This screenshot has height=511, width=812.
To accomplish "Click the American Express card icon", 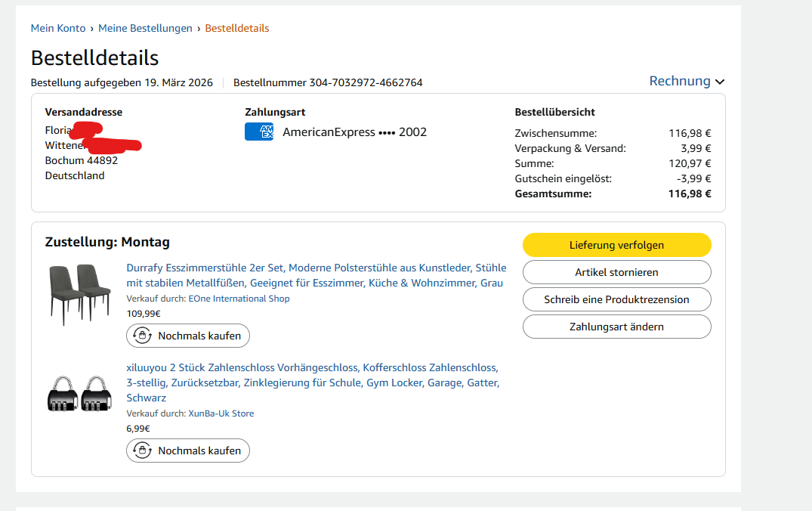I will coord(259,132).
